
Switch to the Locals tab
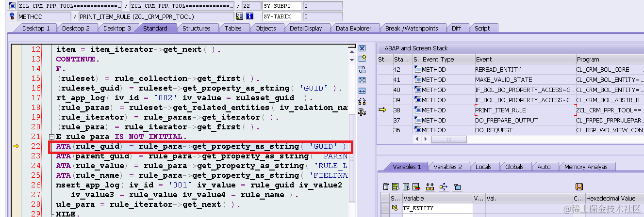483,167
